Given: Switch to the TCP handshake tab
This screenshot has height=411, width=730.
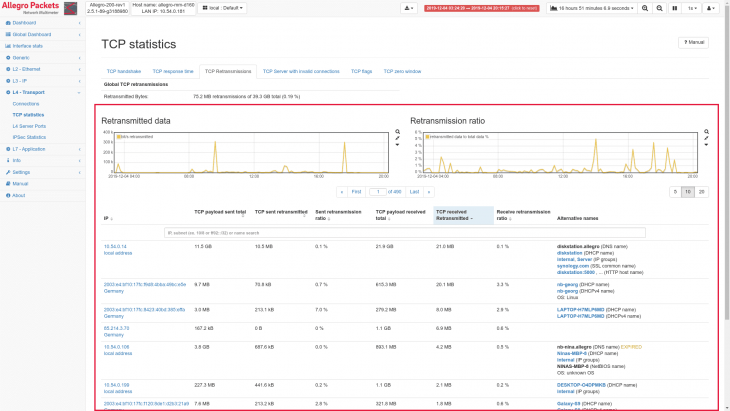Looking at the screenshot, I should point(124,72).
